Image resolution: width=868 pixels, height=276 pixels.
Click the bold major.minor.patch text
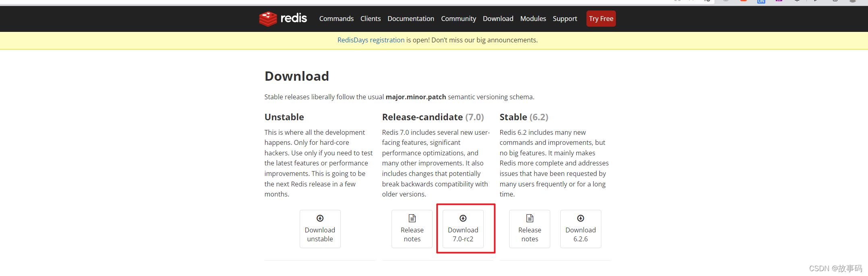coord(416,97)
